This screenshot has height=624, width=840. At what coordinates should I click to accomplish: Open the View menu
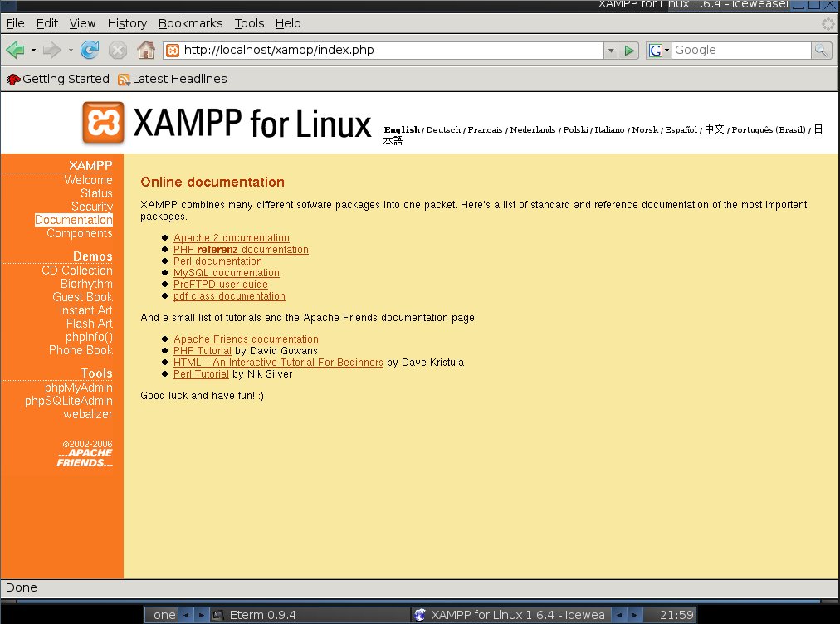[x=82, y=23]
